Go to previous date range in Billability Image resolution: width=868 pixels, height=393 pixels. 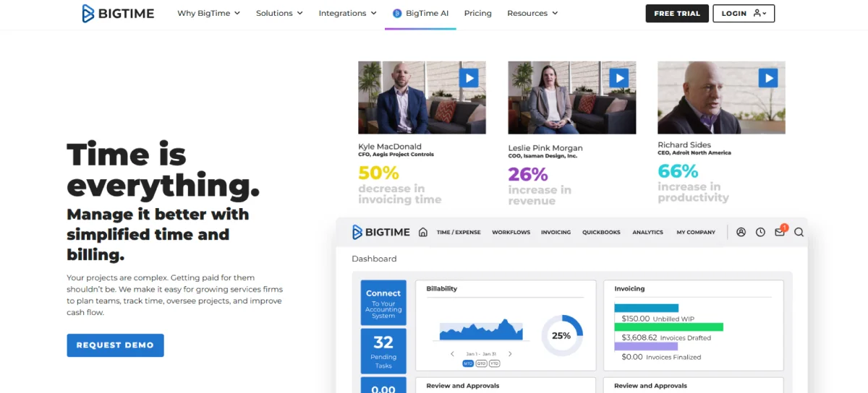click(452, 354)
